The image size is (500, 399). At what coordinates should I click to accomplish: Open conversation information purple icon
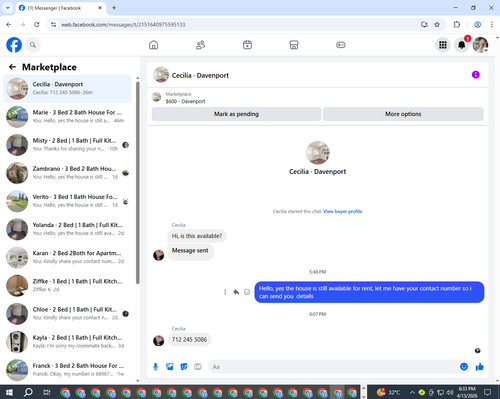(476, 75)
